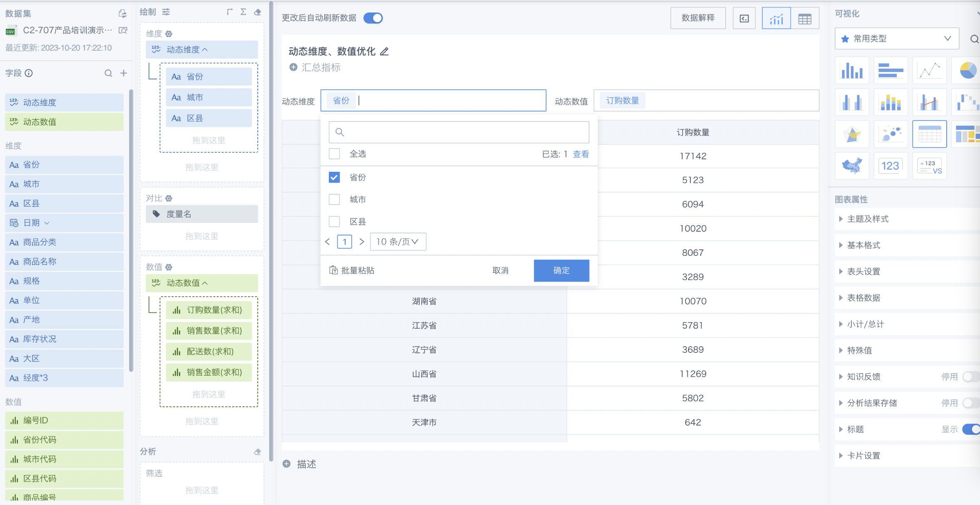Select the scatter bubble chart type
980x505 pixels.
point(890,134)
